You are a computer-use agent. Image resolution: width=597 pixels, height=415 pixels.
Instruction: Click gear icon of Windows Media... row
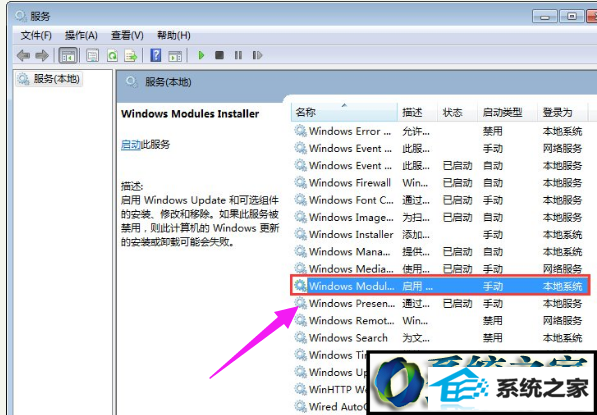coord(300,268)
